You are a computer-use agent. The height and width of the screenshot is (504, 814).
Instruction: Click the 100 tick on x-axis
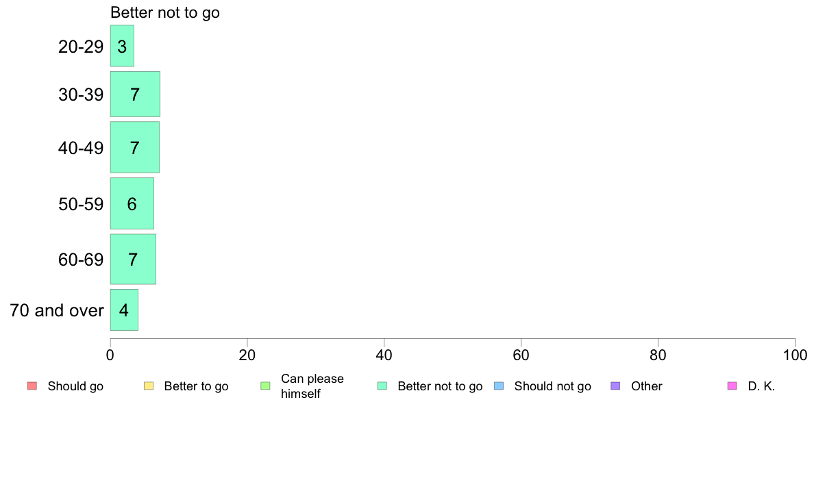[x=795, y=355]
